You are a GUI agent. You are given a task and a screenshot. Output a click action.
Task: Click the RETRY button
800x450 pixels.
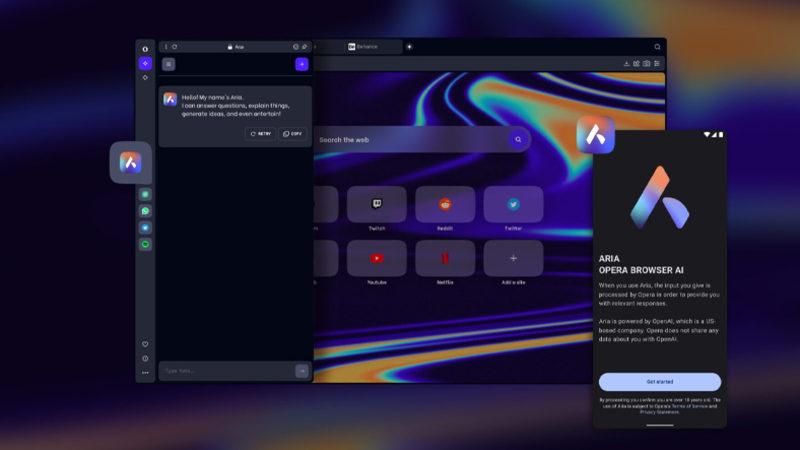pyautogui.click(x=260, y=133)
